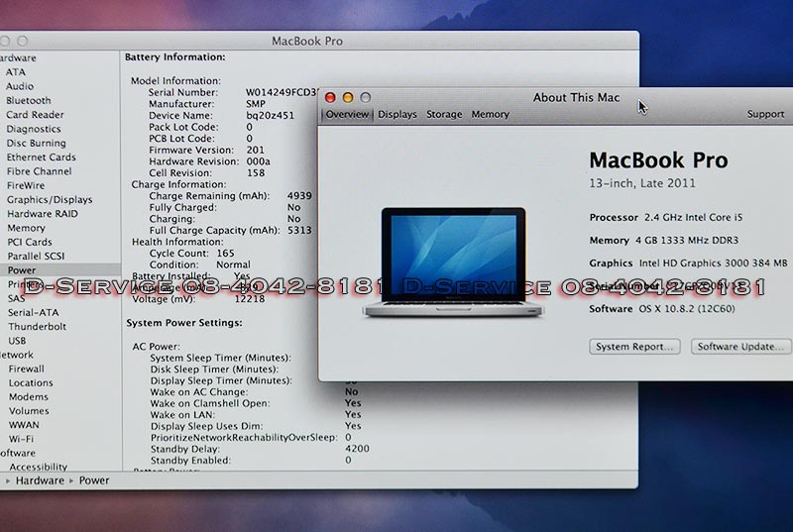Open Firewall under Network
The image size is (793, 532).
pos(27,369)
